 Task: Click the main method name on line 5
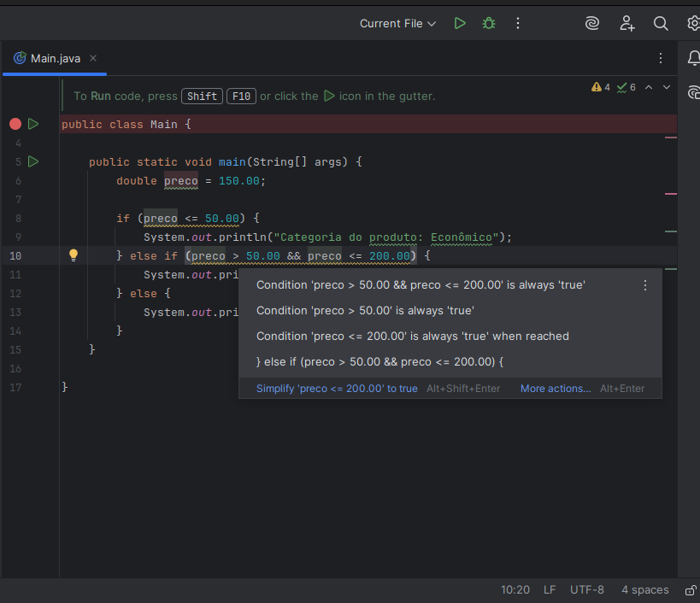tap(232, 162)
